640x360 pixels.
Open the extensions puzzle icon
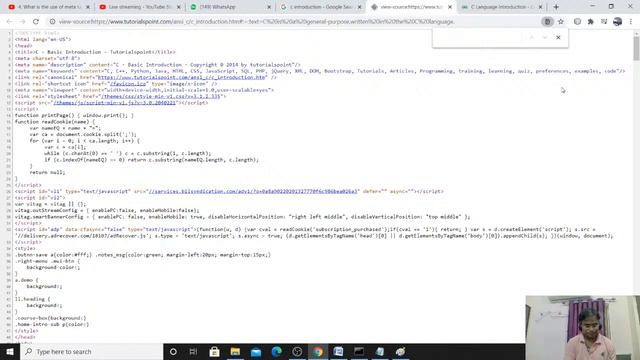pos(591,22)
